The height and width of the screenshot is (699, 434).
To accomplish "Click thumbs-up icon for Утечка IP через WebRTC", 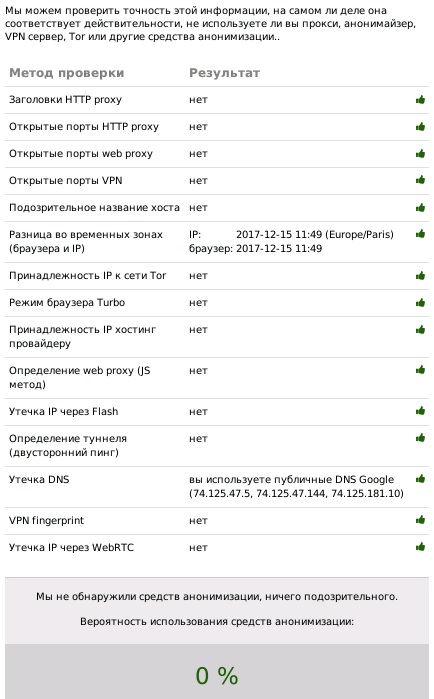I will 420,547.
